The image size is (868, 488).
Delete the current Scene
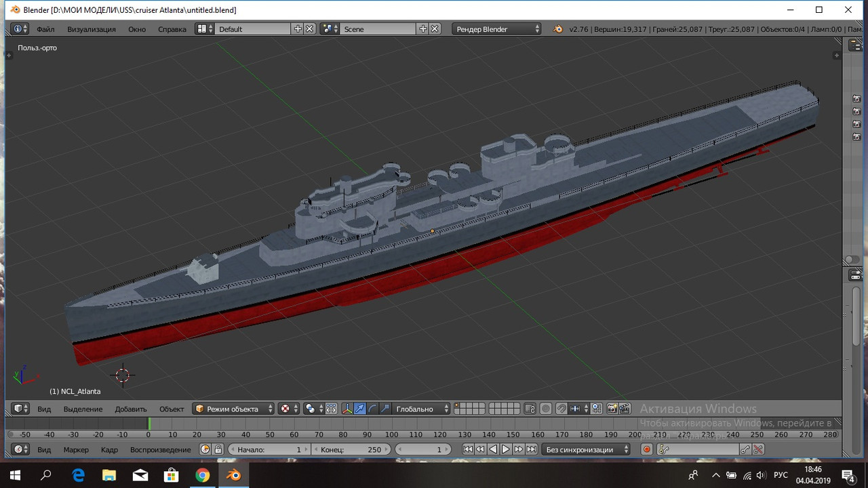[x=435, y=29]
